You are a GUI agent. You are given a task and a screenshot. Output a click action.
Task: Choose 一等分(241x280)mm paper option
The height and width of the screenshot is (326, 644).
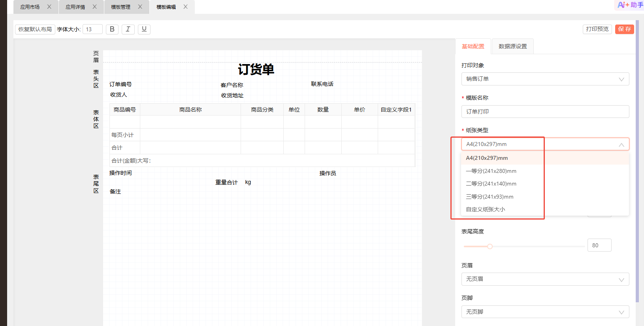pos(545,171)
